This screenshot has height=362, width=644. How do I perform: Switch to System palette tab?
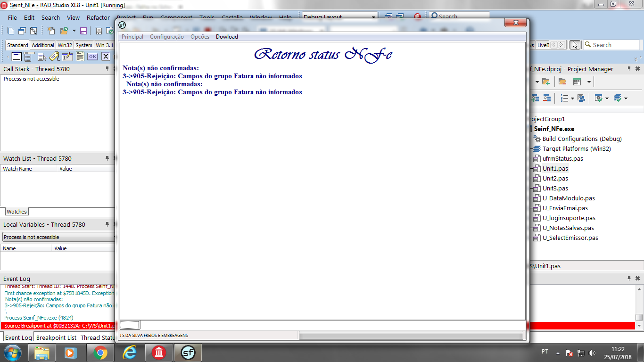click(x=84, y=45)
